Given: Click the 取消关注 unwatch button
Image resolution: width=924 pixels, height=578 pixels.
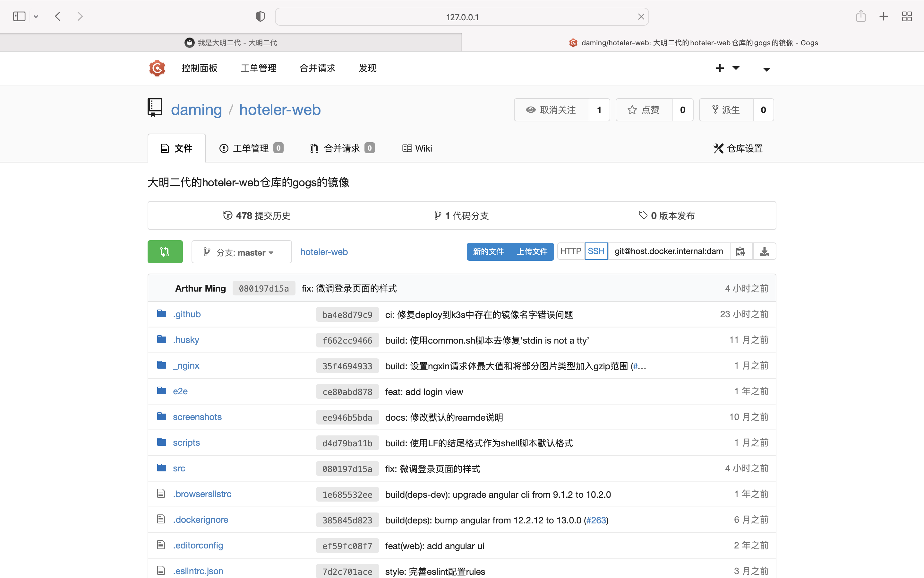Looking at the screenshot, I should (551, 110).
